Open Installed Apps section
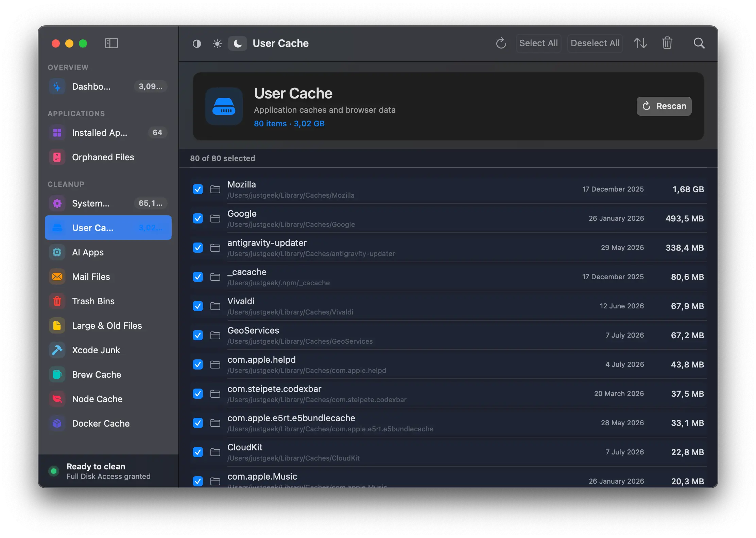The width and height of the screenshot is (756, 538). coord(108,132)
